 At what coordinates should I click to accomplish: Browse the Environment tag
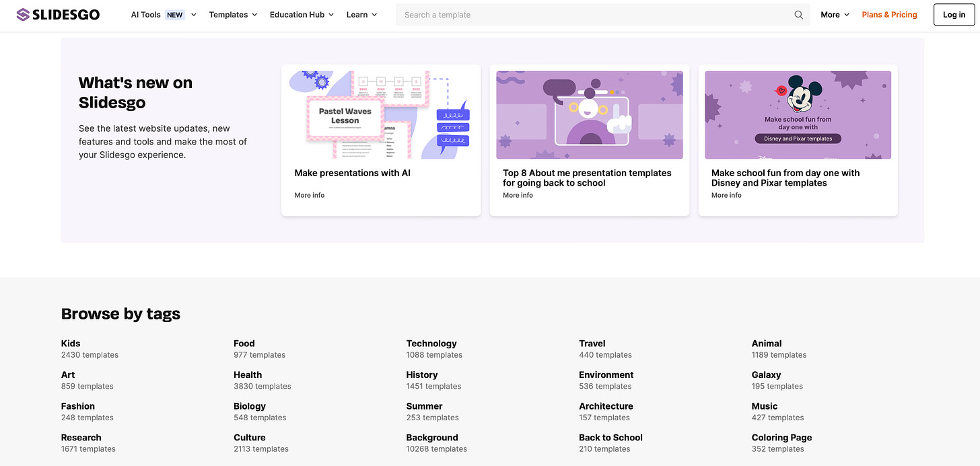pos(606,375)
